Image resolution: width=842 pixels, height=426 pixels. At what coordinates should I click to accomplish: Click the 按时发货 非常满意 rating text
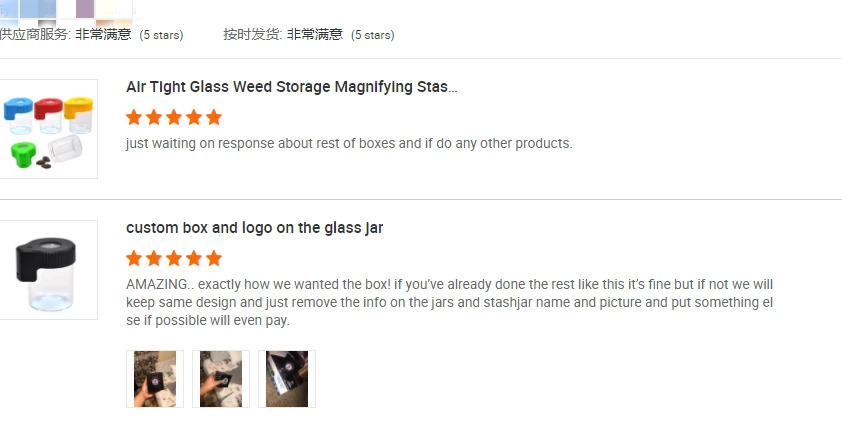coord(283,34)
